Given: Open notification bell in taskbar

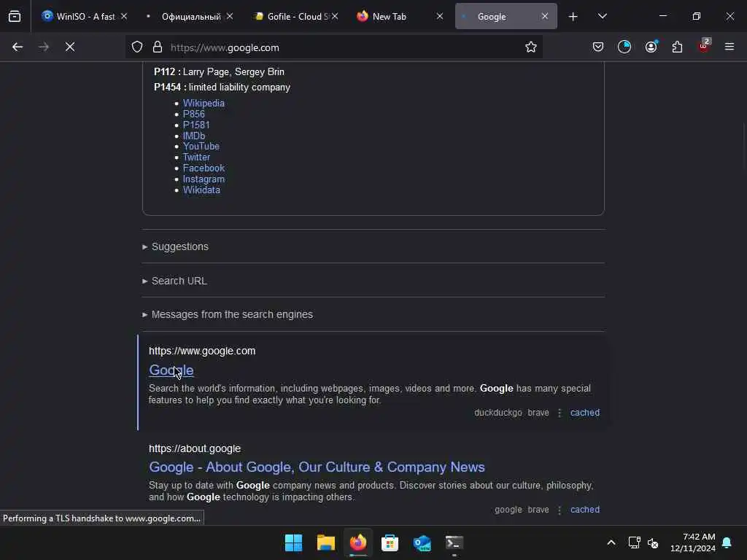Looking at the screenshot, I should (727, 542).
